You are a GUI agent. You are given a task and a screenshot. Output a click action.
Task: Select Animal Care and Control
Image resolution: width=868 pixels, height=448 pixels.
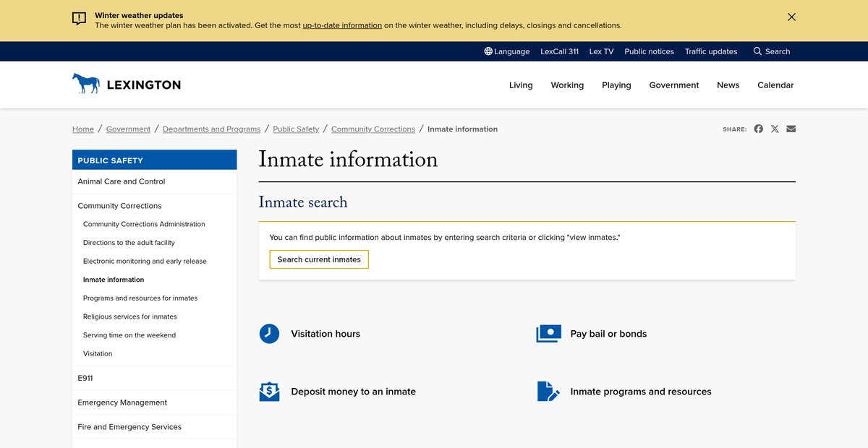point(122,181)
